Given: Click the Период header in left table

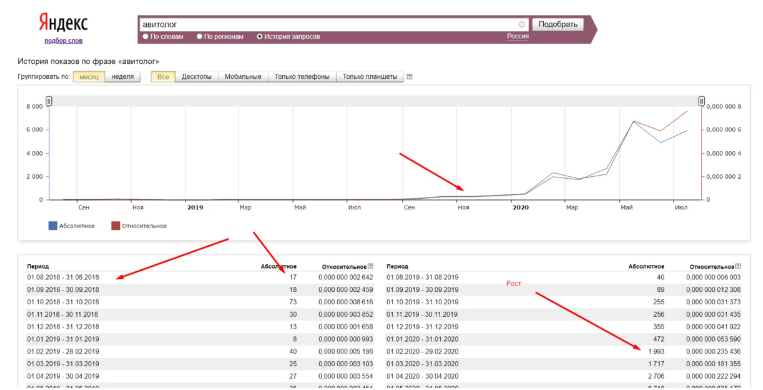Looking at the screenshot, I should pyautogui.click(x=37, y=267).
